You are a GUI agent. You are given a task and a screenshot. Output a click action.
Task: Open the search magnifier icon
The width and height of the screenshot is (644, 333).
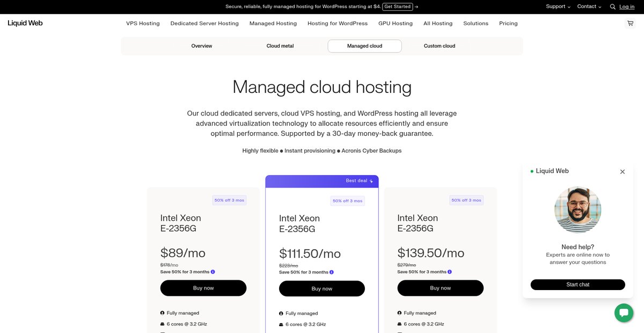coord(613,7)
